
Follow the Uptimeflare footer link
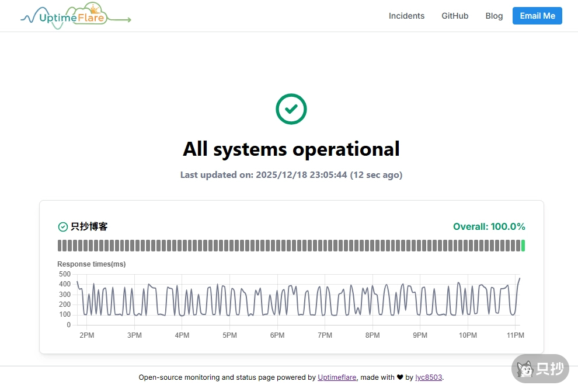coord(337,377)
